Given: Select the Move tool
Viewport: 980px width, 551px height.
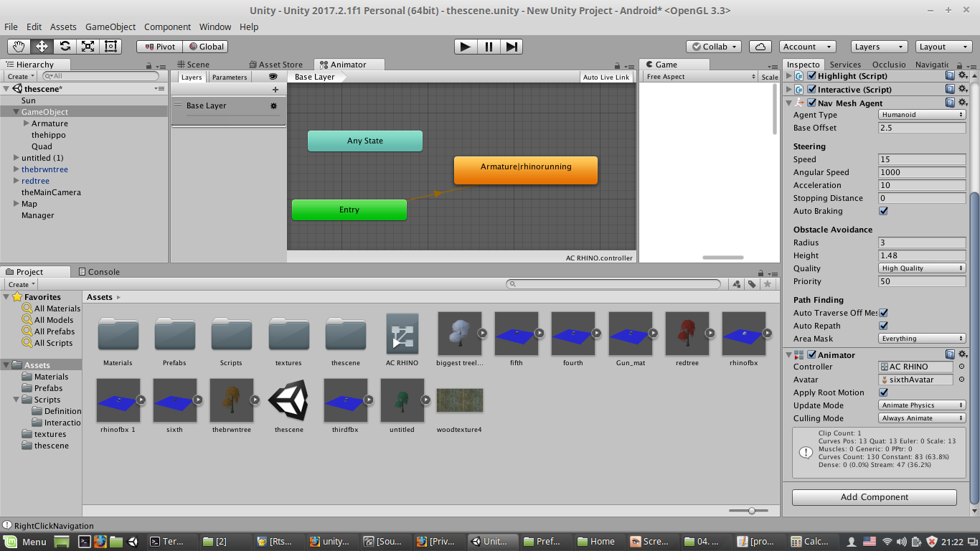Looking at the screenshot, I should click(42, 47).
